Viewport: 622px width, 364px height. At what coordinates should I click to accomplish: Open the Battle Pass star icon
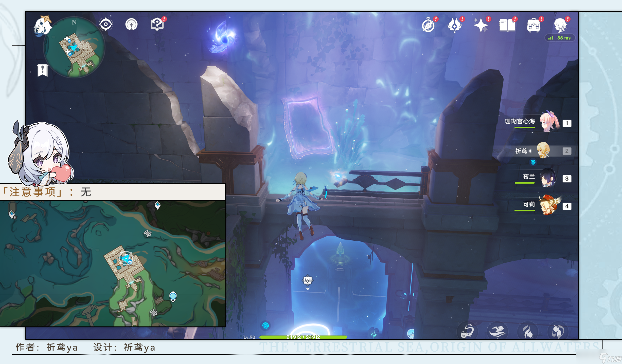tap(482, 25)
